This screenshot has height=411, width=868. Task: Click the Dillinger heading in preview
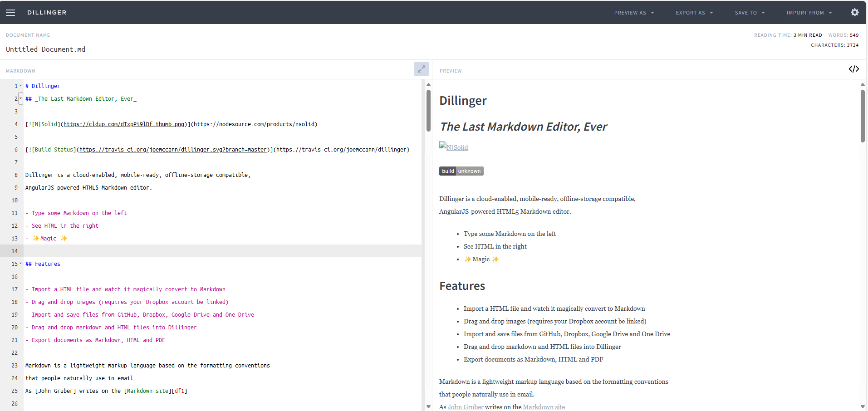click(463, 100)
